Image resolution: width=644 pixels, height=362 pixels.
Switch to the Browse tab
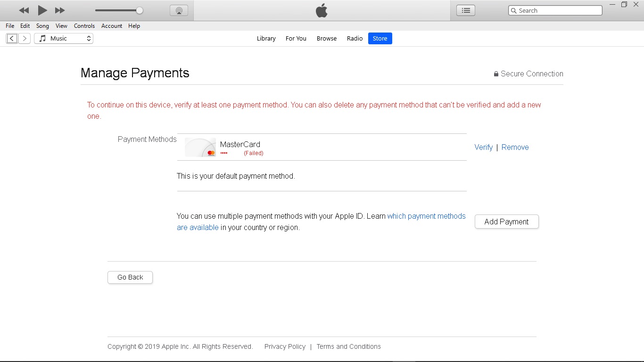(327, 39)
